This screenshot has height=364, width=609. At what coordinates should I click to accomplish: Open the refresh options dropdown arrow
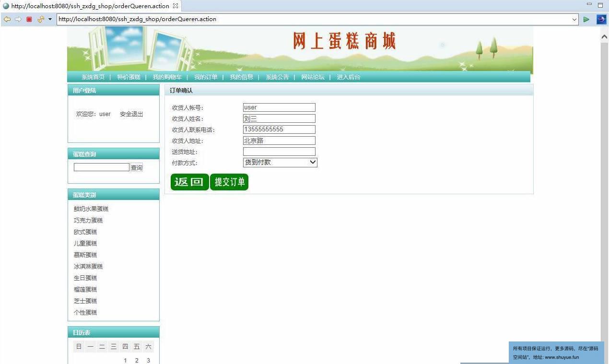(x=50, y=19)
